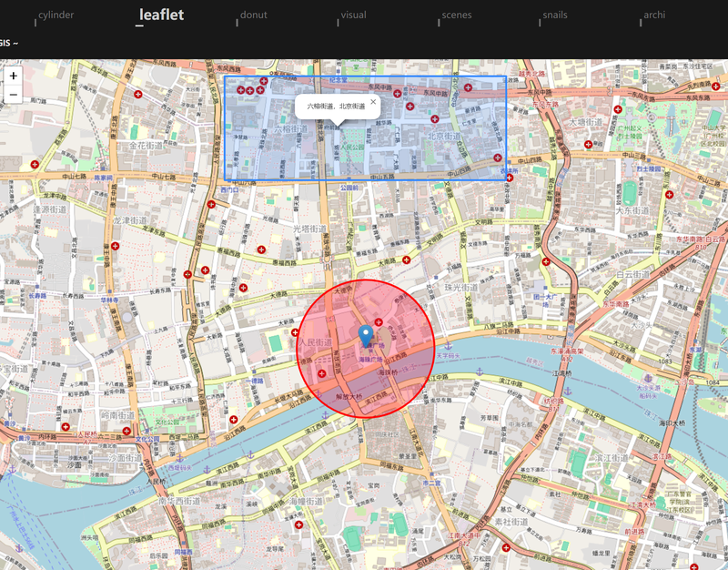Click hospital marker near 大南路 label
728x570 pixels.
point(406,260)
